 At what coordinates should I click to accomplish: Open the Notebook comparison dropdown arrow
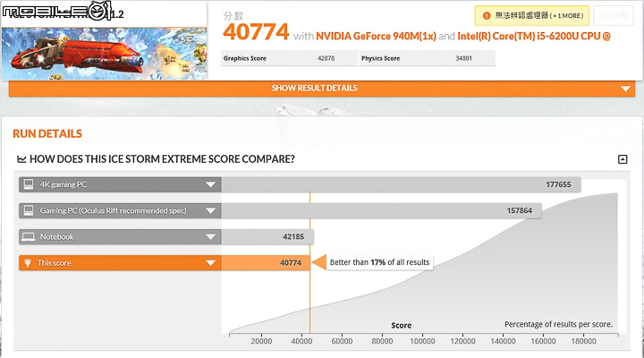(x=210, y=237)
